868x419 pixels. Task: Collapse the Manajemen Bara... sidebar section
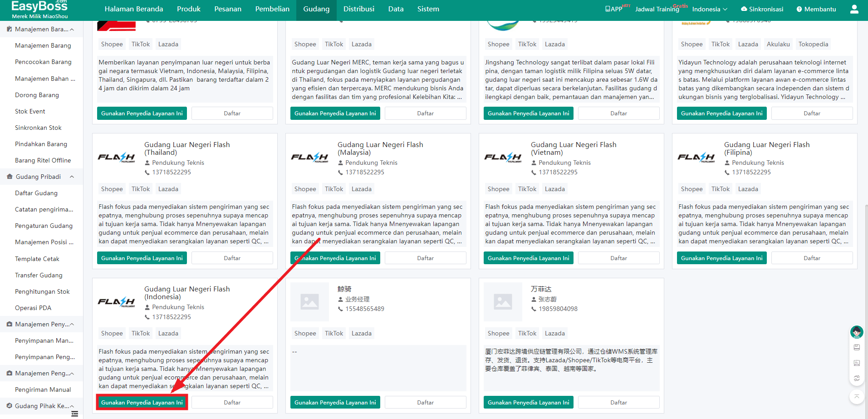point(72,29)
